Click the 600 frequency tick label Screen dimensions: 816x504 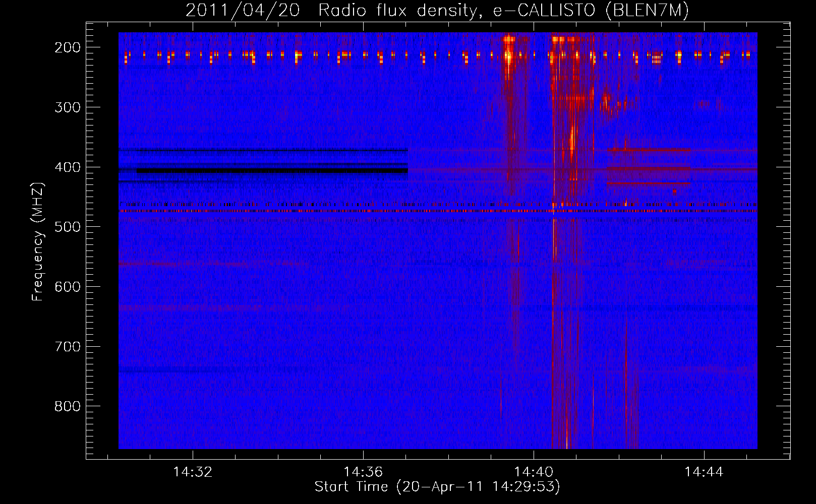[x=68, y=287]
